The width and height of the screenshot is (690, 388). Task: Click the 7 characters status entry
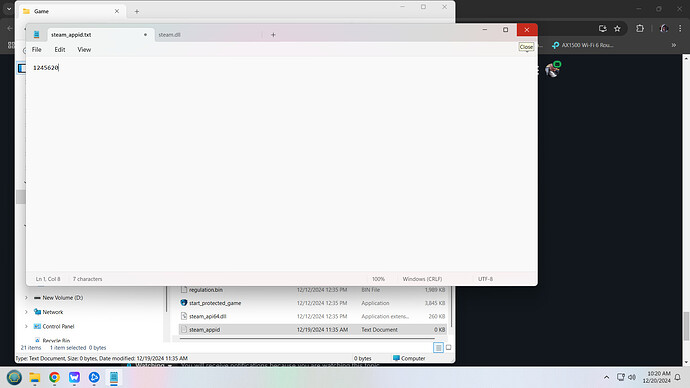(88, 279)
